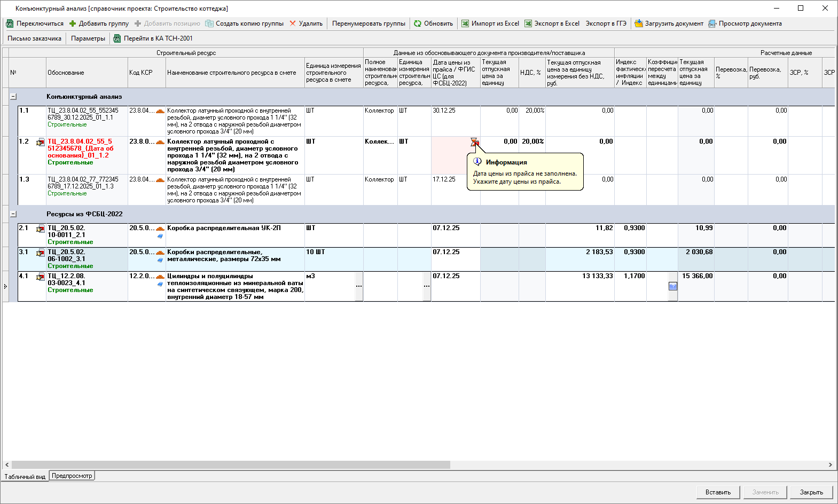
Task: Click the Переключиться toolbar icon
Action: point(10,23)
